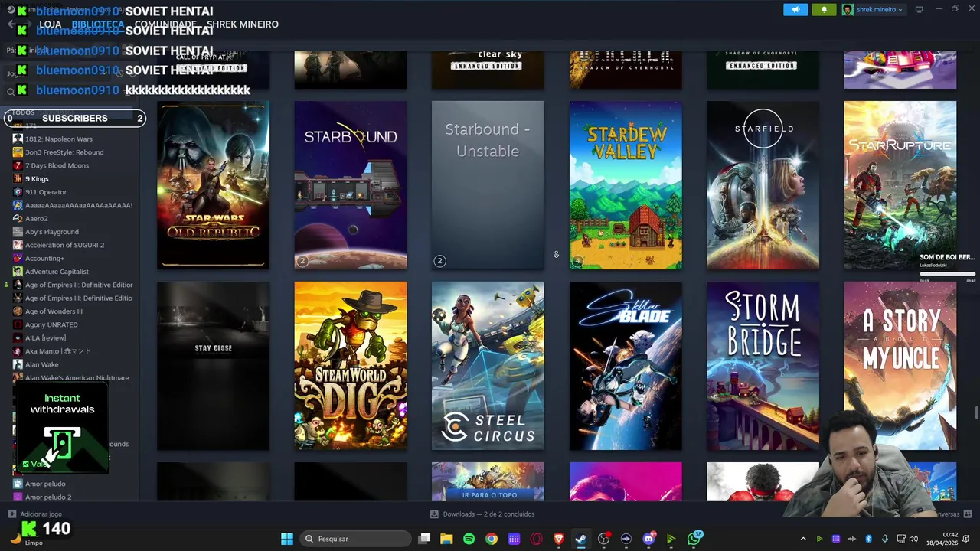Select Aby's Playground in the list
The width and height of the screenshot is (980, 551).
[51, 232]
